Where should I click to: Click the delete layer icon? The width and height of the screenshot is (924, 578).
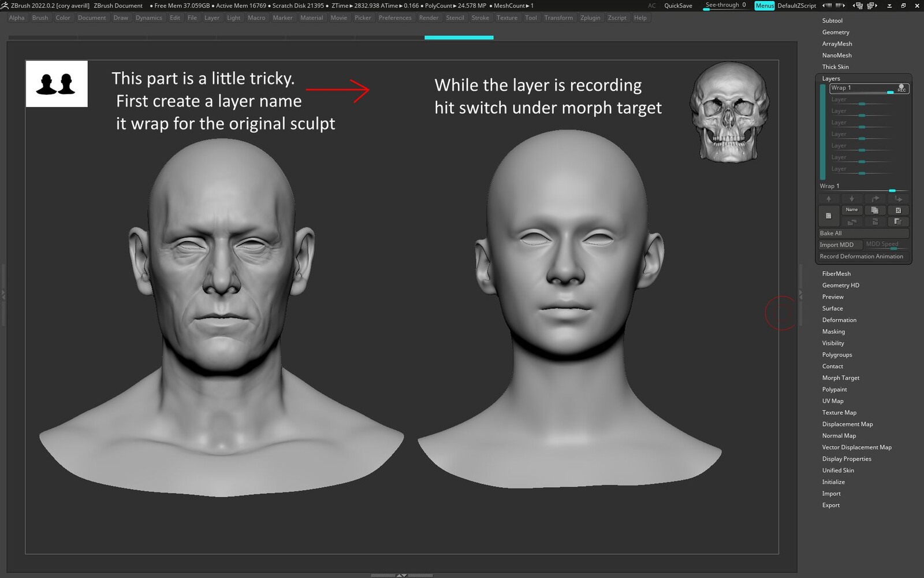tap(898, 210)
